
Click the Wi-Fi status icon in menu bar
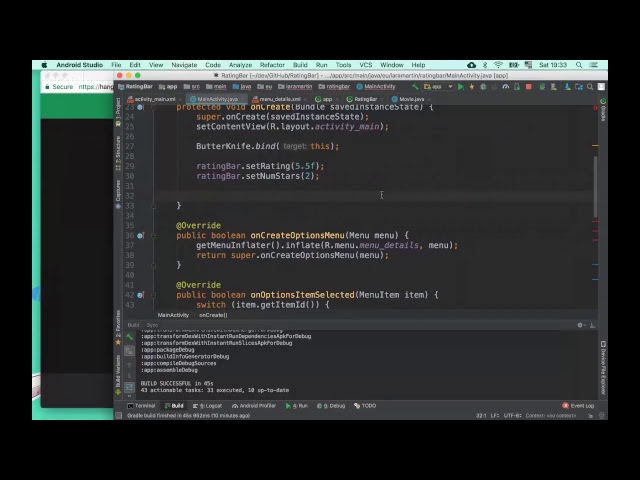click(498, 65)
